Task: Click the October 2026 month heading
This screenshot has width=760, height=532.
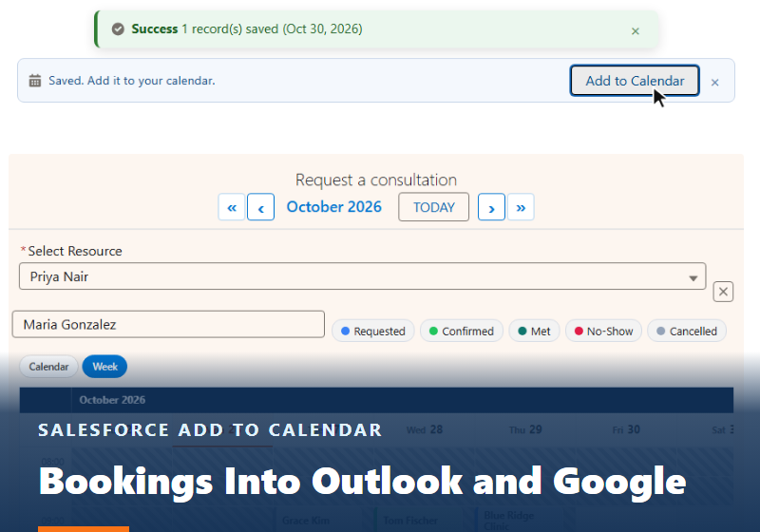Action: point(334,207)
